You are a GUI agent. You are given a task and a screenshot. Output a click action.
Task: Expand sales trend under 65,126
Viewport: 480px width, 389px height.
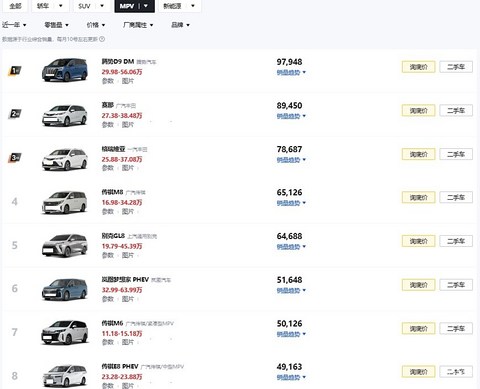click(x=291, y=203)
